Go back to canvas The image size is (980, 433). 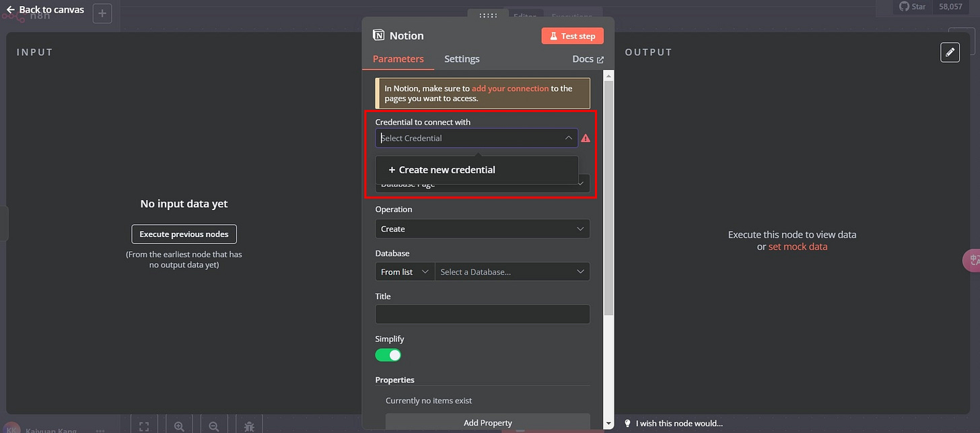pyautogui.click(x=45, y=9)
